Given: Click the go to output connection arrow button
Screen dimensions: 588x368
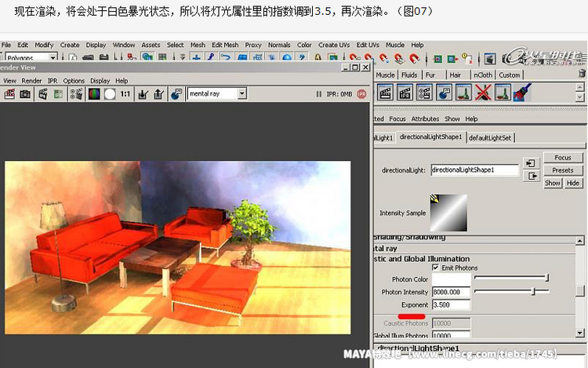Looking at the screenshot, I should [532, 176].
